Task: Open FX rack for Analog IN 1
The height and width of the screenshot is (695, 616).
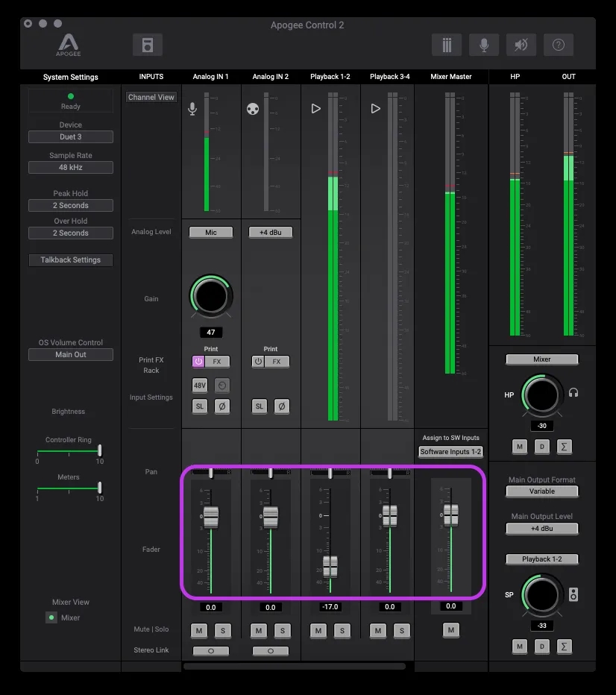Action: pos(217,362)
